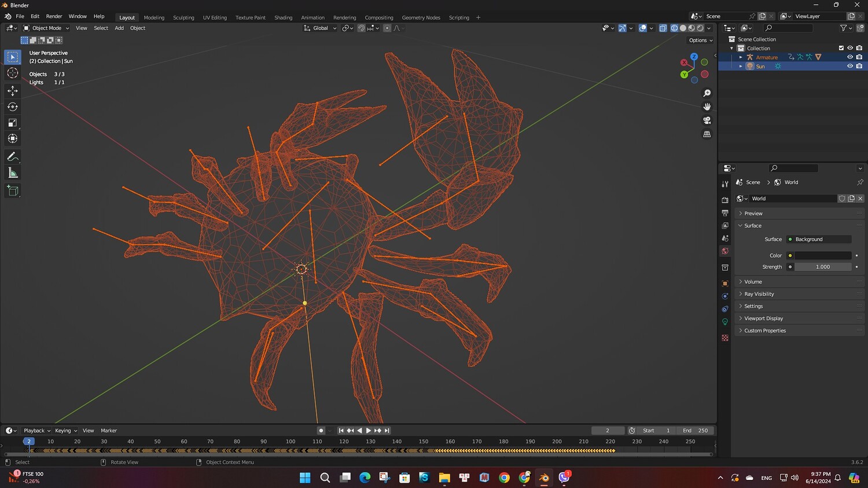Switch to the Shading workspace tab
This screenshot has width=868, height=488.
[x=283, y=17]
